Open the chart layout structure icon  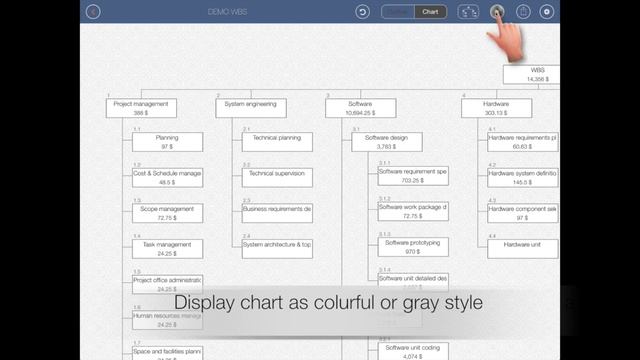coord(468,12)
